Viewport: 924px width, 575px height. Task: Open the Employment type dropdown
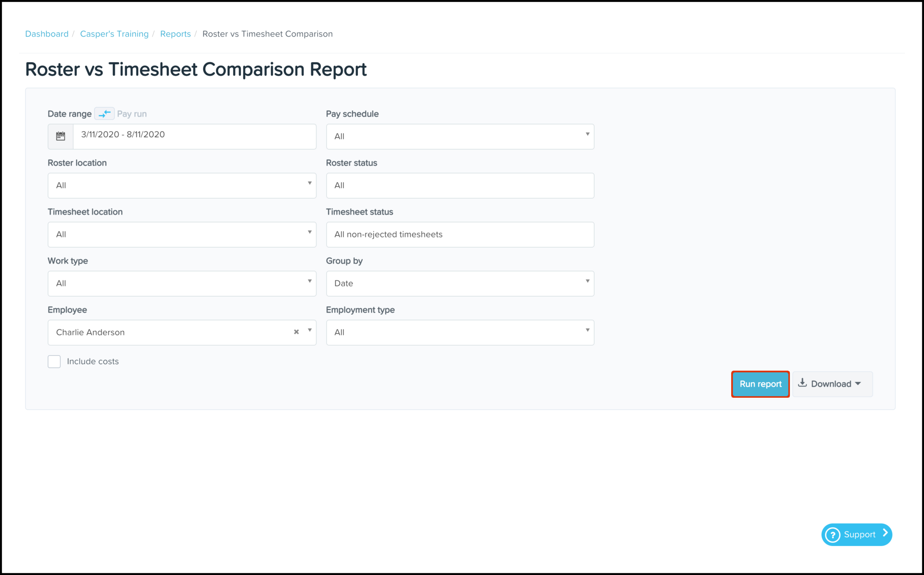point(459,332)
